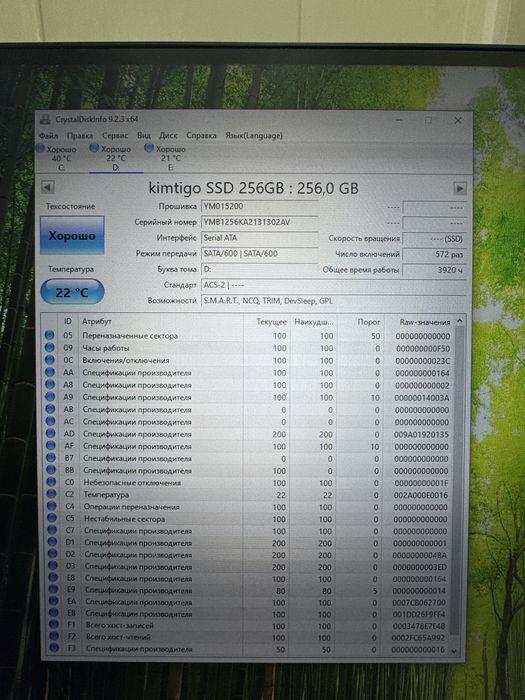525x700 pixels.
Task: Select drive D: tab at 22 °C
Action: click(x=116, y=158)
